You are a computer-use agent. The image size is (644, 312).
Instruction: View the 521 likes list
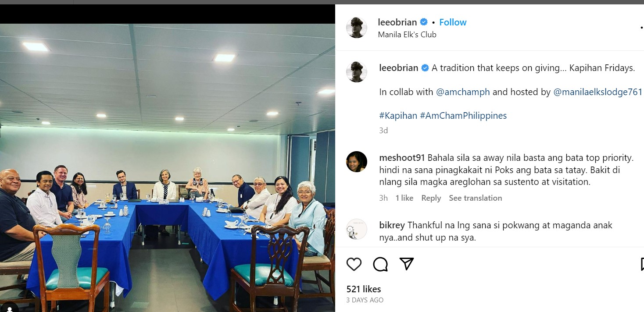(364, 289)
